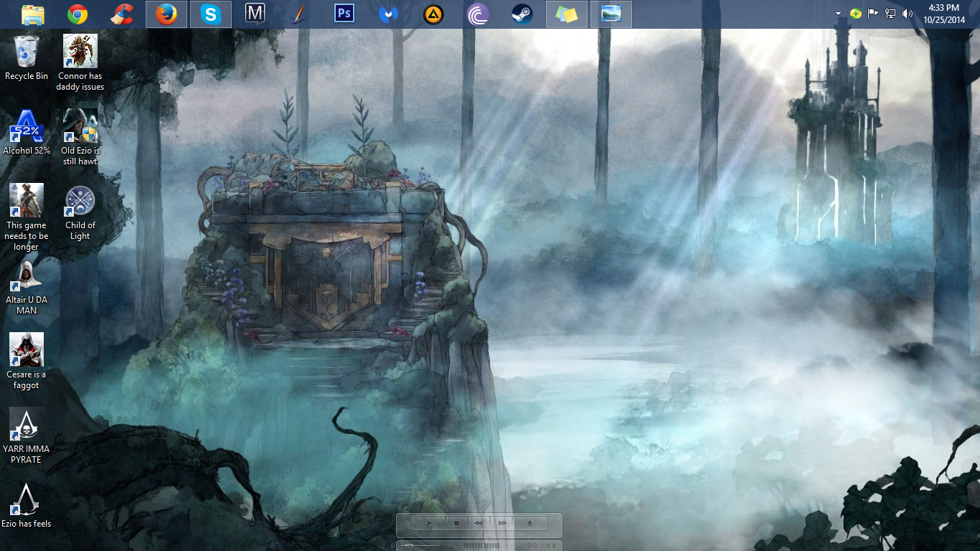Click the play button on media widget
The height and width of the screenshot is (551, 980).
pos(429,523)
